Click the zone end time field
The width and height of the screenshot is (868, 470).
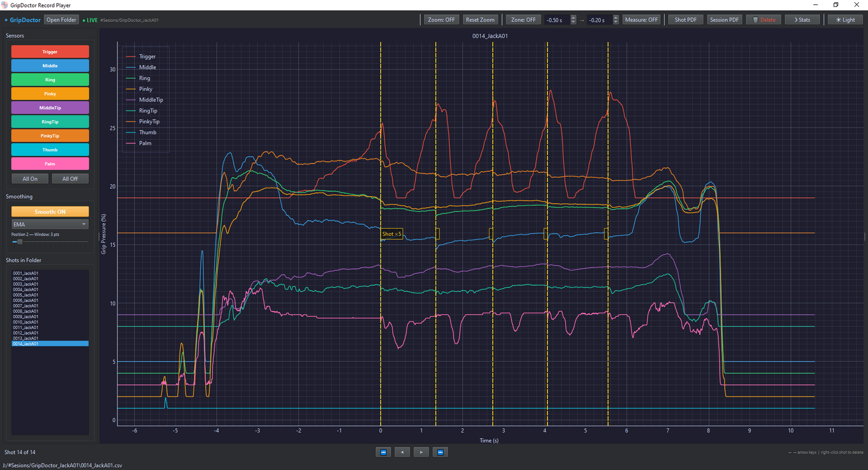coord(600,20)
